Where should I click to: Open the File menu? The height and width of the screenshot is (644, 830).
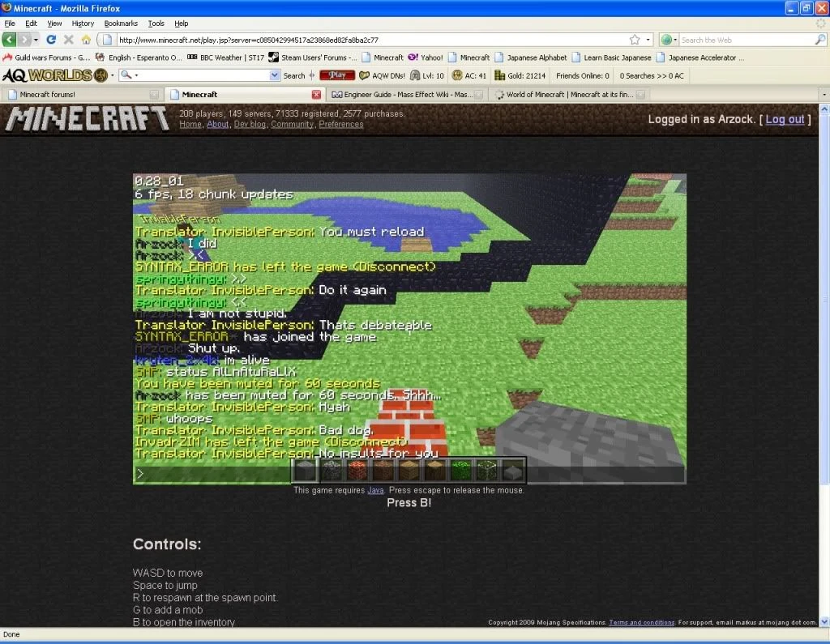[x=10, y=23]
